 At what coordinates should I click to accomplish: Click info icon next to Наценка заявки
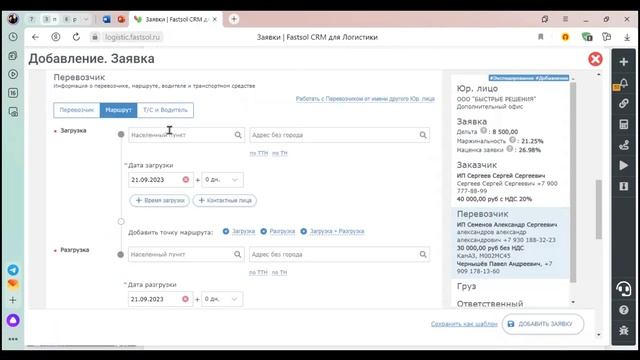click(x=509, y=149)
